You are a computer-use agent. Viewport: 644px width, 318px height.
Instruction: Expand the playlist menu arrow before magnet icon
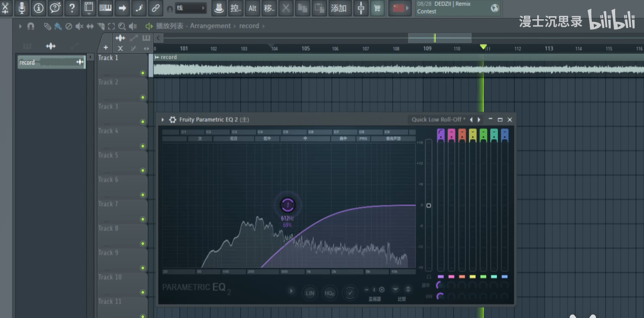pyautogui.click(x=20, y=26)
